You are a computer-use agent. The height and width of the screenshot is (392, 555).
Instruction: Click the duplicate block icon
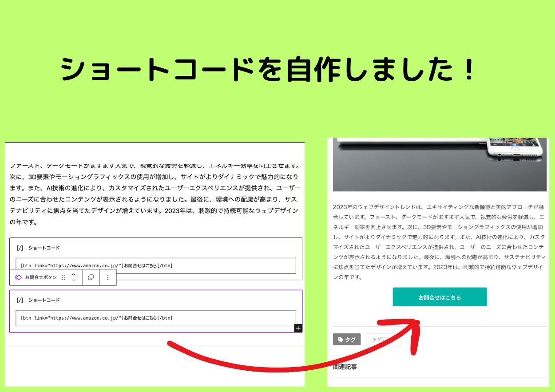coord(91,277)
